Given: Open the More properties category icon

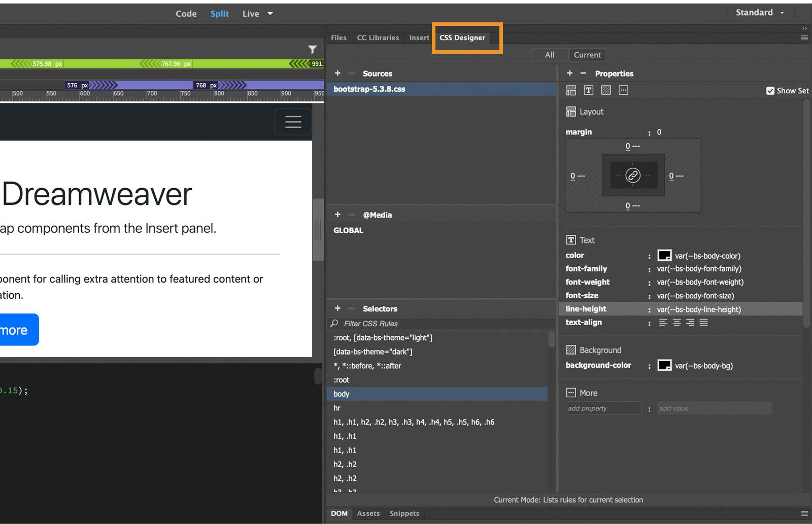Looking at the screenshot, I should point(623,90).
